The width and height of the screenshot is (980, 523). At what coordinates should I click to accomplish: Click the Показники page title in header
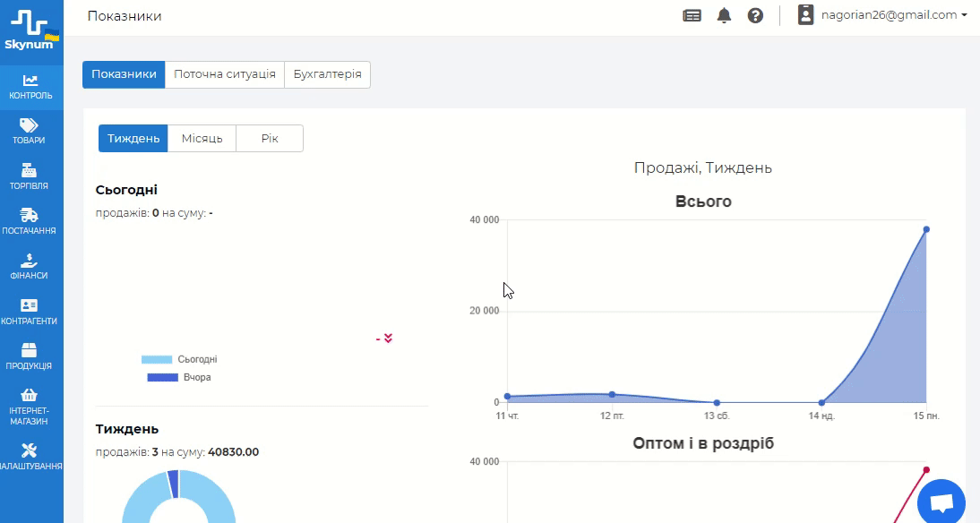[125, 16]
